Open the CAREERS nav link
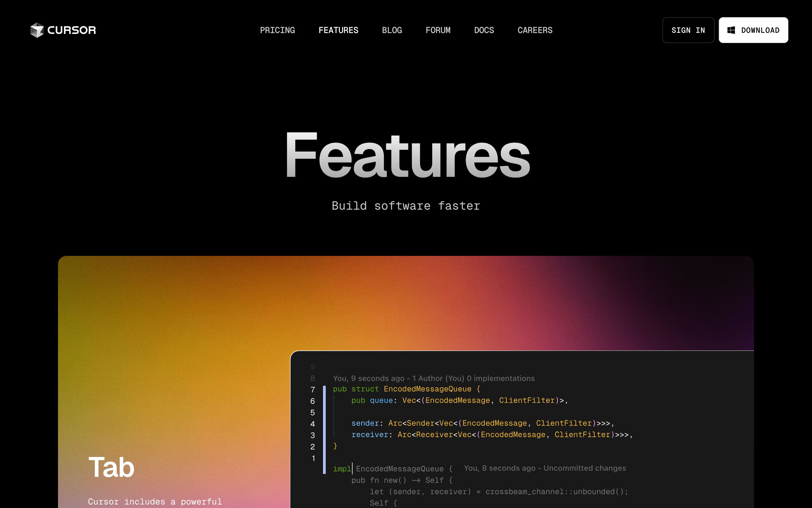This screenshot has width=812, height=508. point(535,30)
